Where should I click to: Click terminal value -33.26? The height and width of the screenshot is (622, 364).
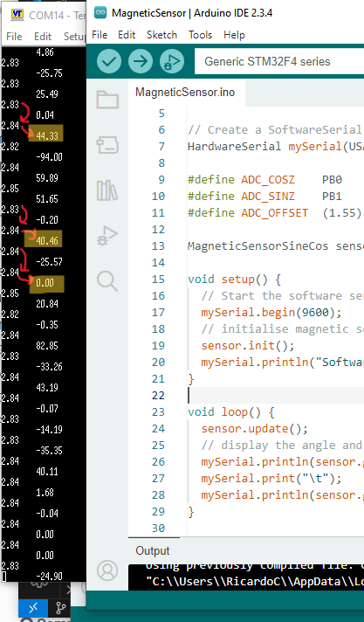[49, 367]
